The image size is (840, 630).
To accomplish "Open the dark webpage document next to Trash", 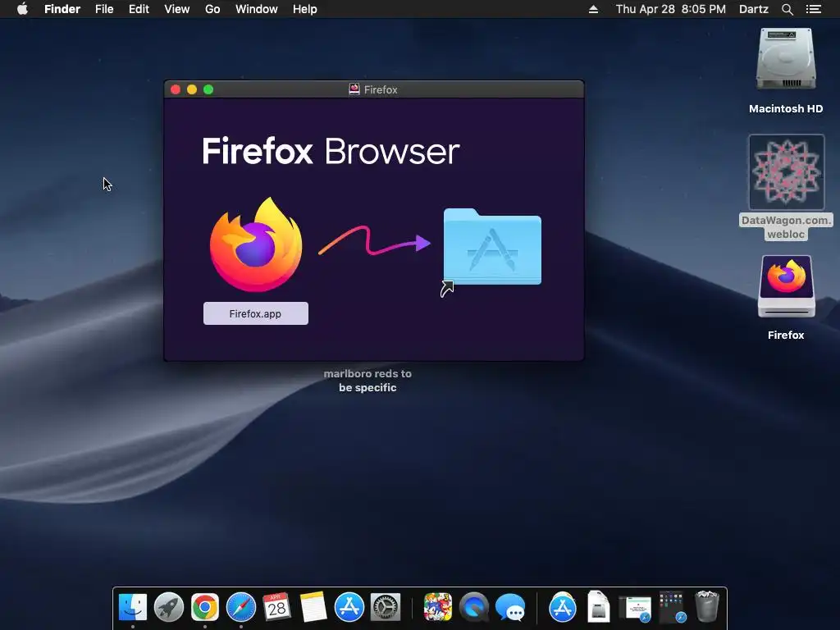I will [671, 607].
